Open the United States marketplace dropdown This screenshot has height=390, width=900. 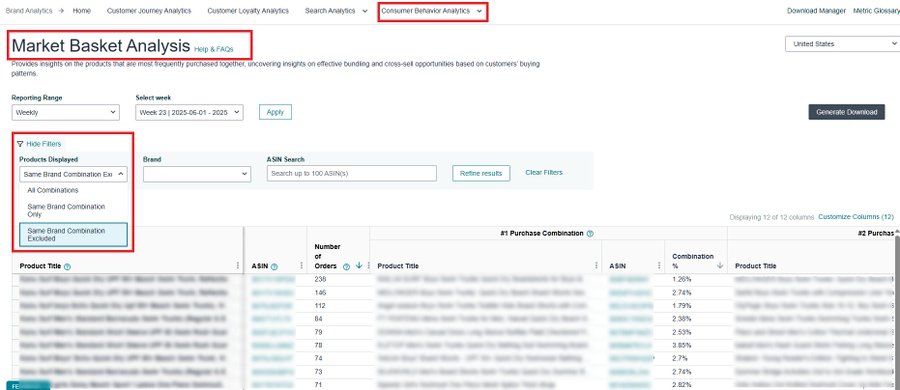point(843,44)
